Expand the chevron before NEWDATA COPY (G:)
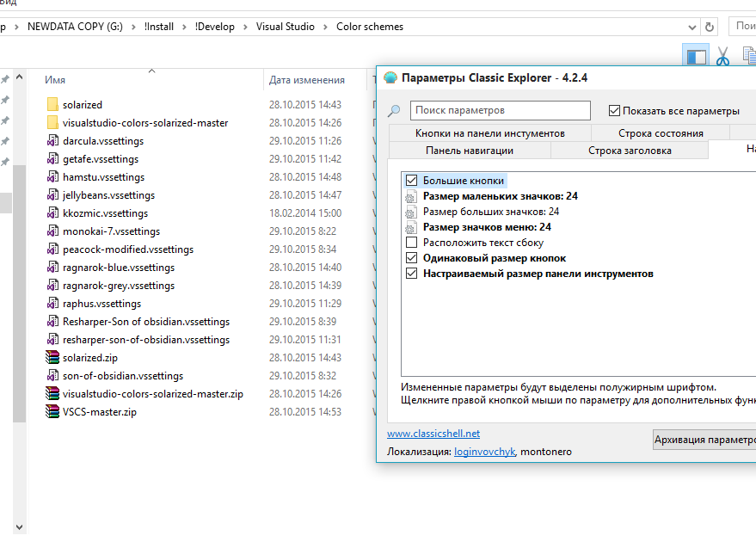The width and height of the screenshot is (756, 542). pyautogui.click(x=17, y=27)
